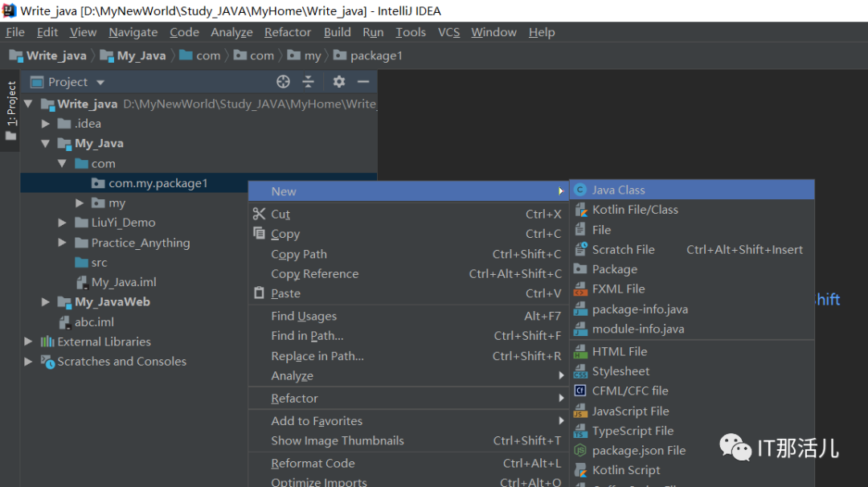Image resolution: width=868 pixels, height=487 pixels.
Task: Expand the Practice_Anything folder
Action: click(62, 243)
